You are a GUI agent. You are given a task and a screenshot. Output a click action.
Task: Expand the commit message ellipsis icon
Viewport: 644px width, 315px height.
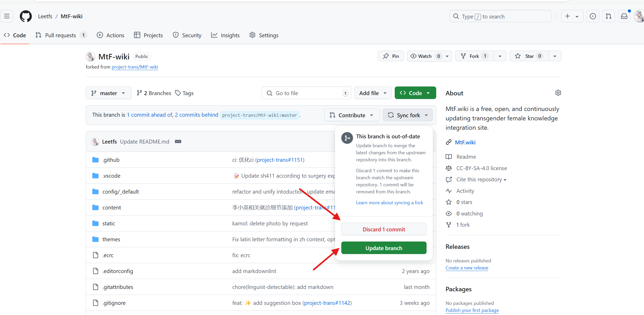(178, 141)
